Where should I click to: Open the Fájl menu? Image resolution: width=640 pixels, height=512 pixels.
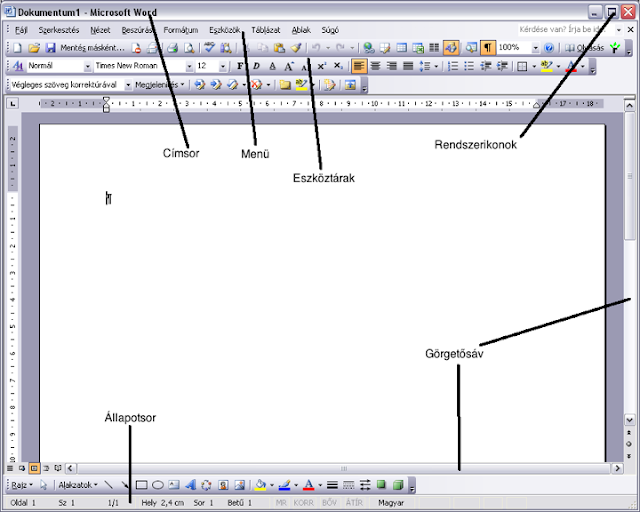21,30
